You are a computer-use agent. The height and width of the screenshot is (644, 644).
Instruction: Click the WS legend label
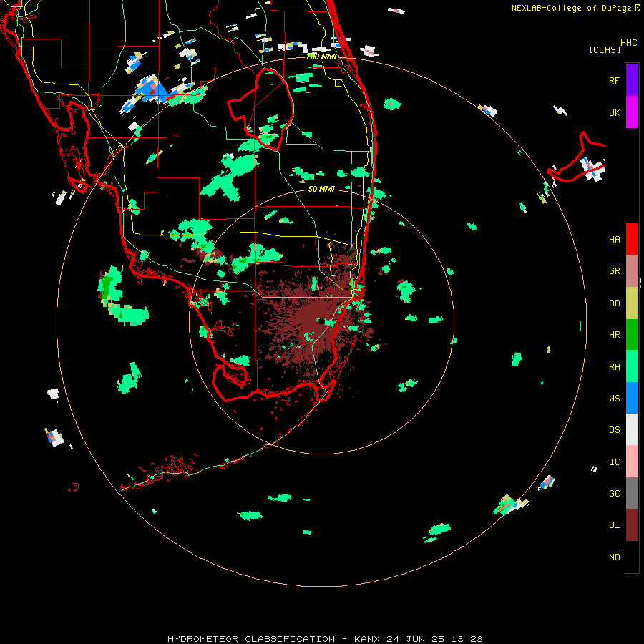tap(614, 399)
